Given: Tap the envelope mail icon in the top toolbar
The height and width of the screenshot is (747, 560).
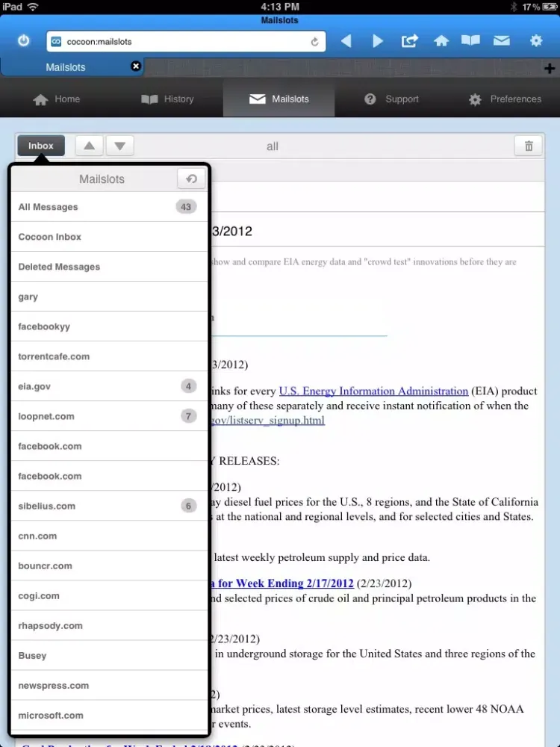Looking at the screenshot, I should coord(501,41).
